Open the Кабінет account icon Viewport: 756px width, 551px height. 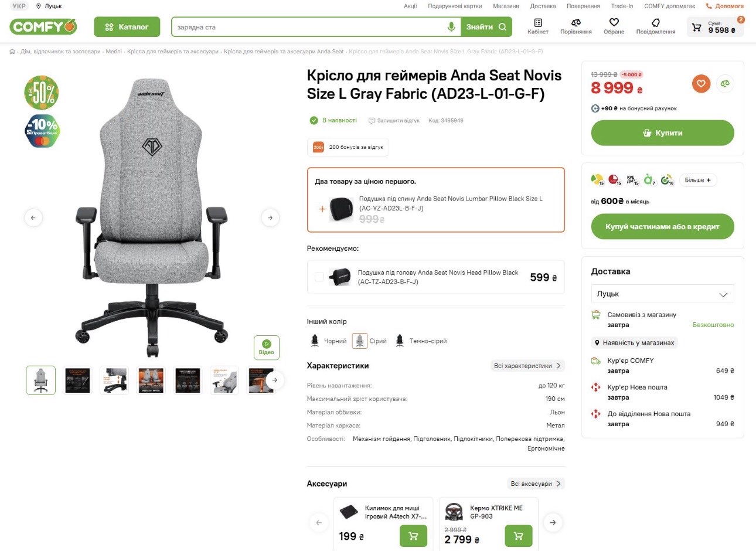(x=537, y=26)
